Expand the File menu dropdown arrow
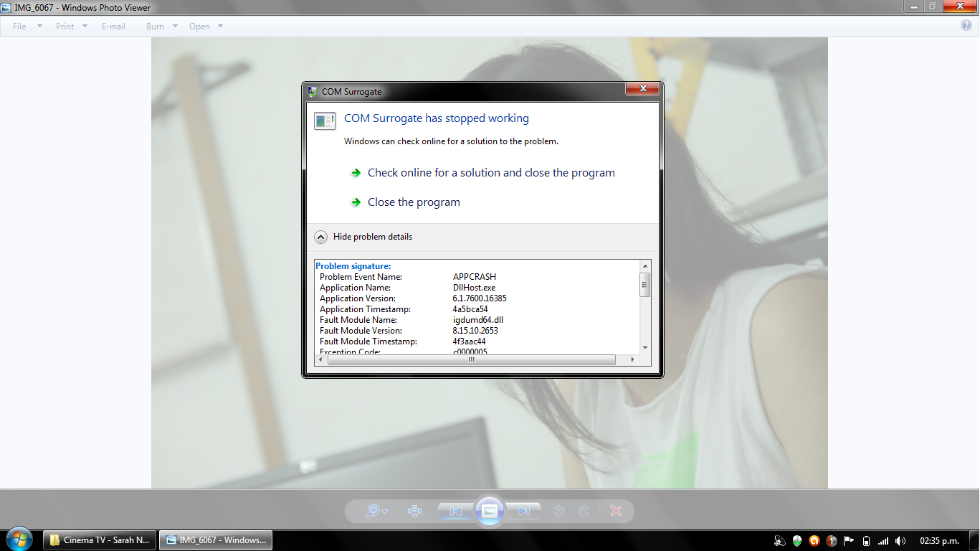This screenshot has width=980, height=551. [x=39, y=26]
